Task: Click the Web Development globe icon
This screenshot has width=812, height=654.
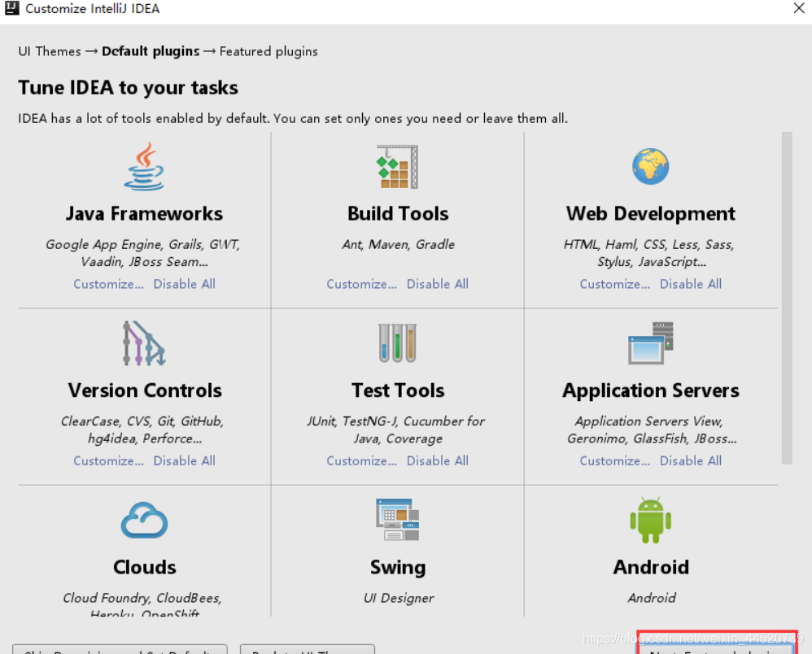Action: tap(650, 167)
